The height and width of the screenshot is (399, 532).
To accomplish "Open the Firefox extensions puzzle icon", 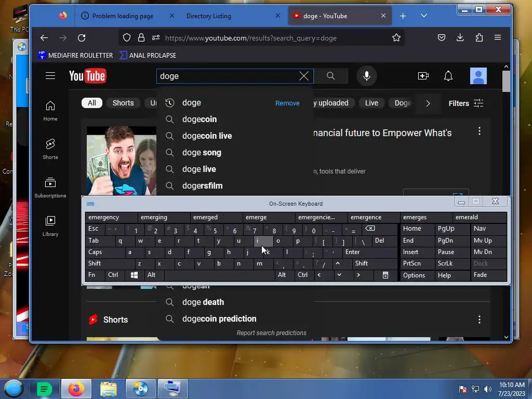I will point(479,37).
